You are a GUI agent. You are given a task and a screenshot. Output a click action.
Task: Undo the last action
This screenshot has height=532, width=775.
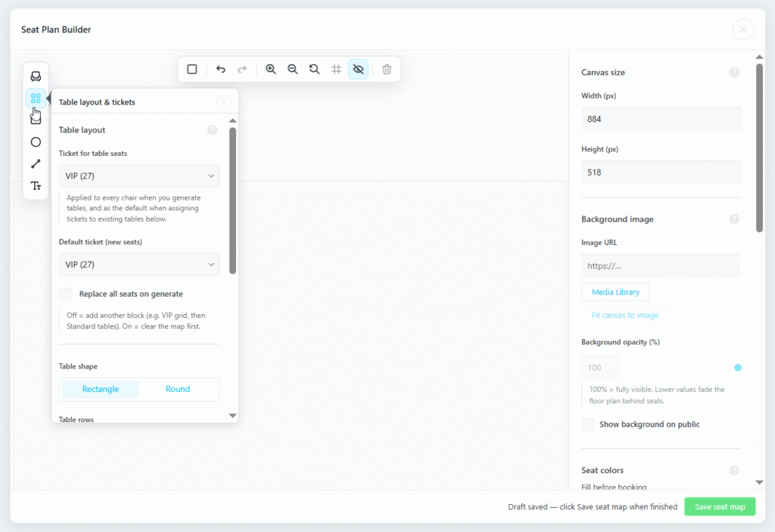[x=220, y=69]
